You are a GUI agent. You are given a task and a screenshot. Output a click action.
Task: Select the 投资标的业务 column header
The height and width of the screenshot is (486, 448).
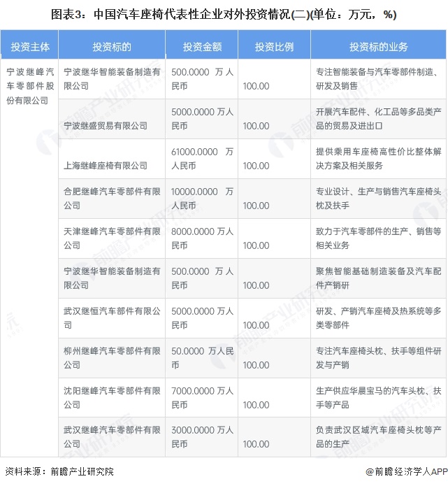click(x=378, y=47)
